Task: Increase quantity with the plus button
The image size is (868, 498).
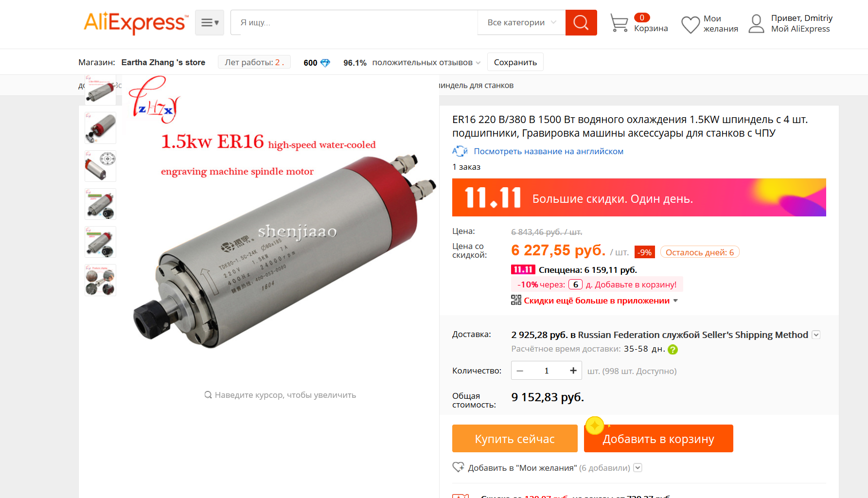Action: [573, 371]
